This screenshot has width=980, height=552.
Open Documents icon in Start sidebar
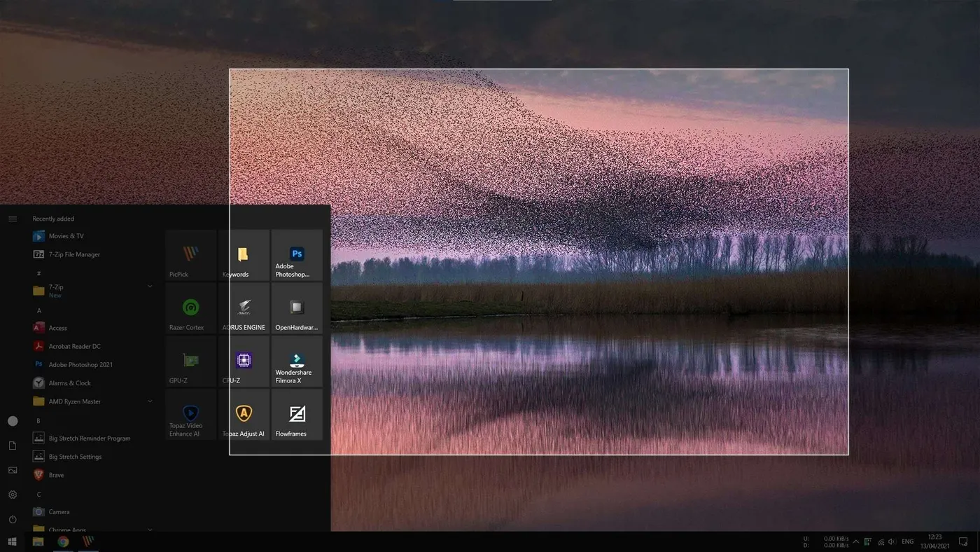coord(13,446)
